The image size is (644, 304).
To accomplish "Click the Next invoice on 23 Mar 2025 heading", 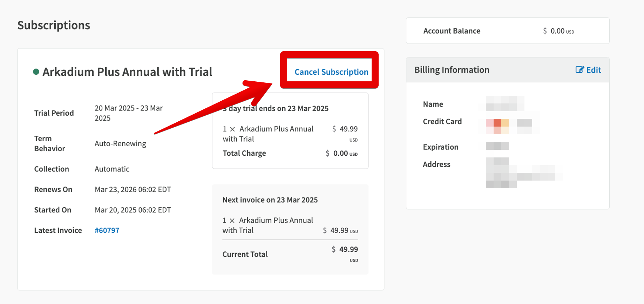I will [x=270, y=200].
